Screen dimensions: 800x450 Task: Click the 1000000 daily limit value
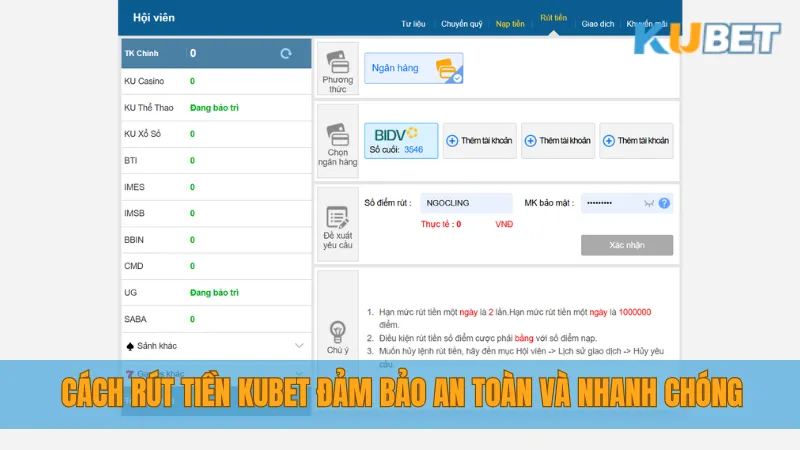635,312
